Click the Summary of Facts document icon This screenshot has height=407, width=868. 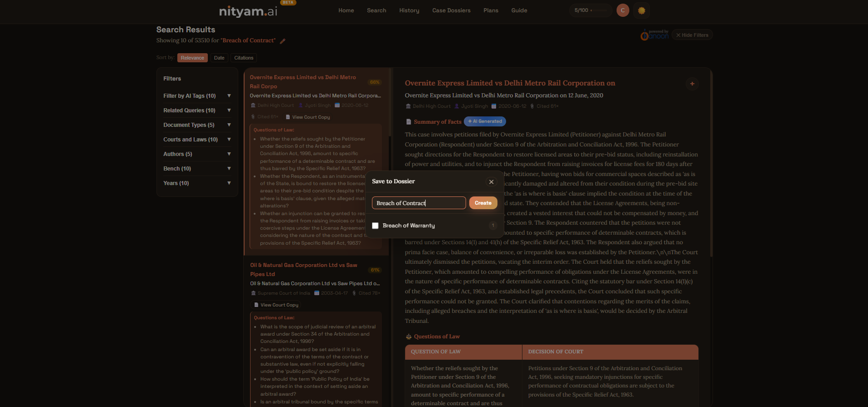pyautogui.click(x=408, y=122)
